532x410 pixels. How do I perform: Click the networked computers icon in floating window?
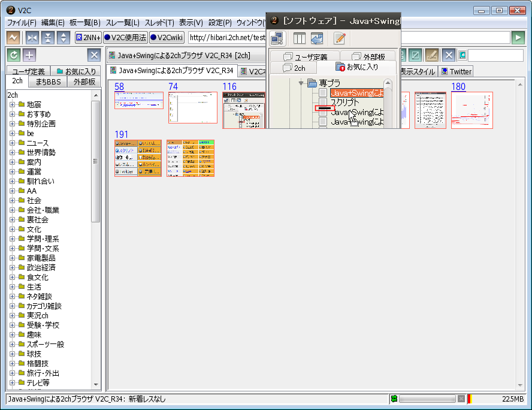[277, 39]
